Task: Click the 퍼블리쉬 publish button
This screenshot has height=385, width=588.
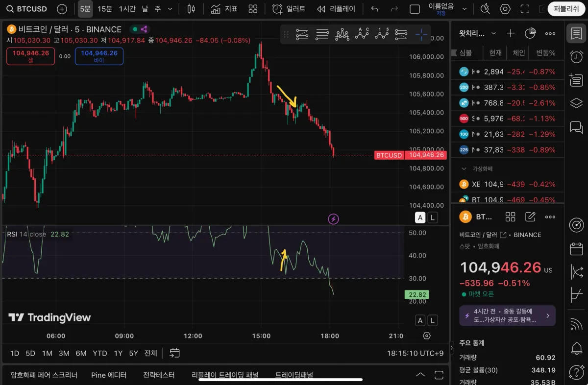Action: click(x=566, y=9)
